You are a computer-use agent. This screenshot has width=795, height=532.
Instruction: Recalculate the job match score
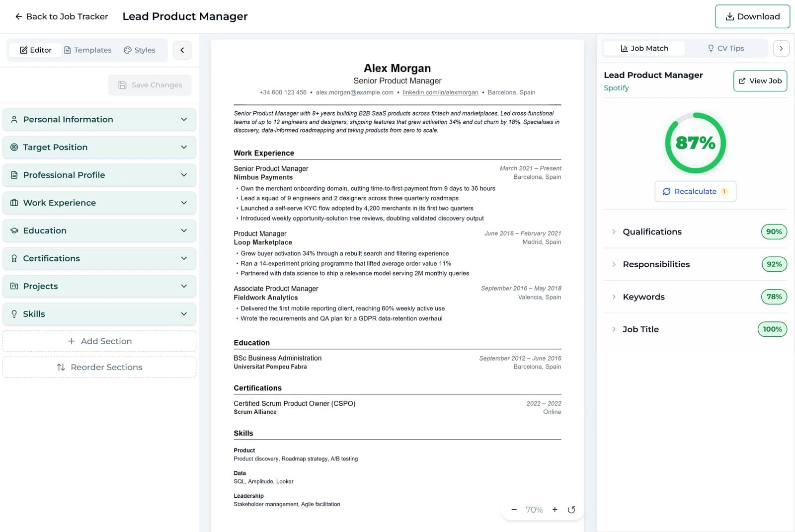coord(695,192)
